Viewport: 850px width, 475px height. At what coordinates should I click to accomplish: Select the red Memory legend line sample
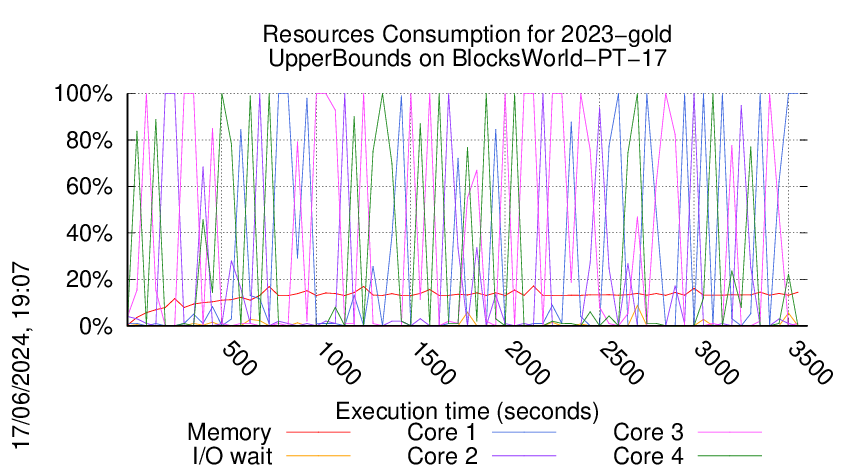tap(318, 432)
